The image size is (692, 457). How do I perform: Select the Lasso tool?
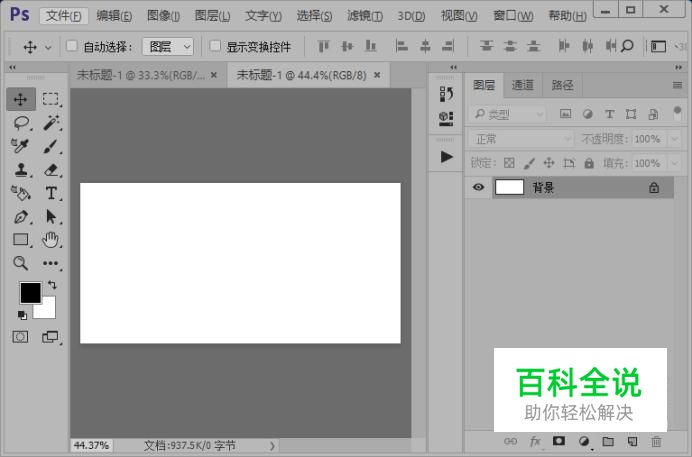tap(21, 123)
